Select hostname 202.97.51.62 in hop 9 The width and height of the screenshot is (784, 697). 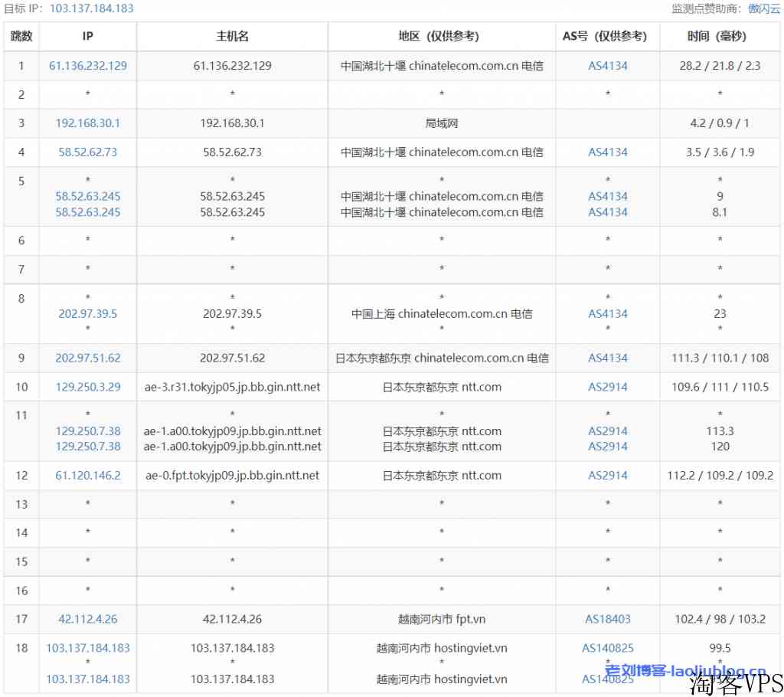pos(233,358)
